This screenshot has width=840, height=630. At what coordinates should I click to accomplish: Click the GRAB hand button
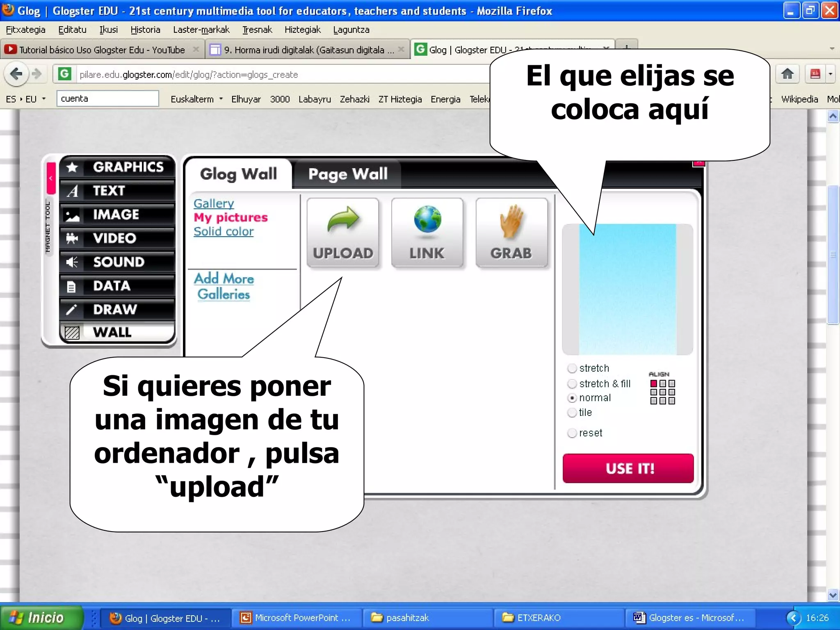[511, 233]
